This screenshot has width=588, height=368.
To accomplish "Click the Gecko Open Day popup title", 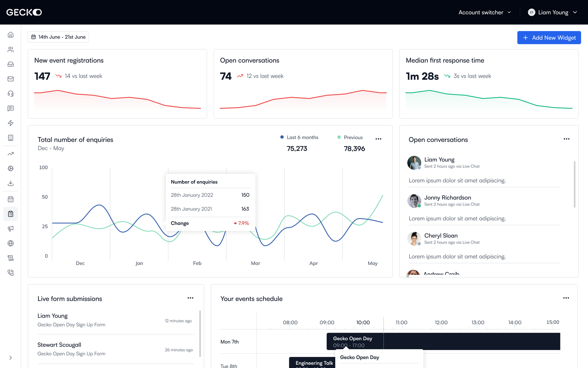I will click(x=359, y=357).
